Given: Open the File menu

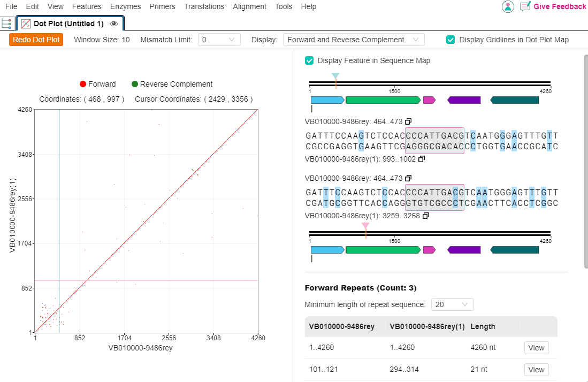Looking at the screenshot, I should point(11,6).
